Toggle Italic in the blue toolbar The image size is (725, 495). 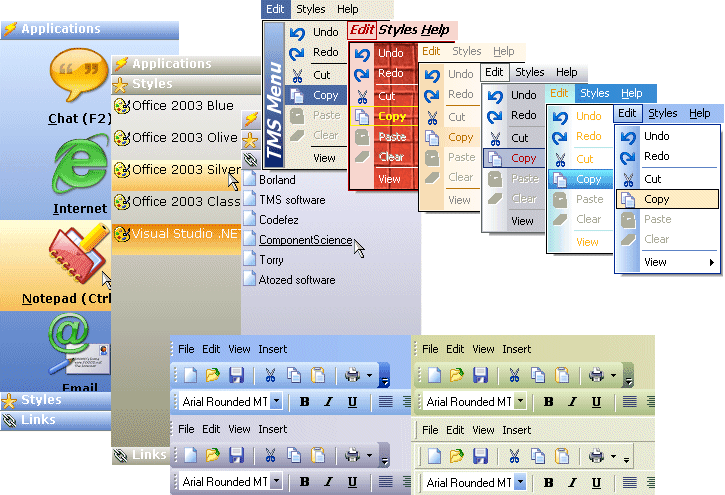coord(328,402)
